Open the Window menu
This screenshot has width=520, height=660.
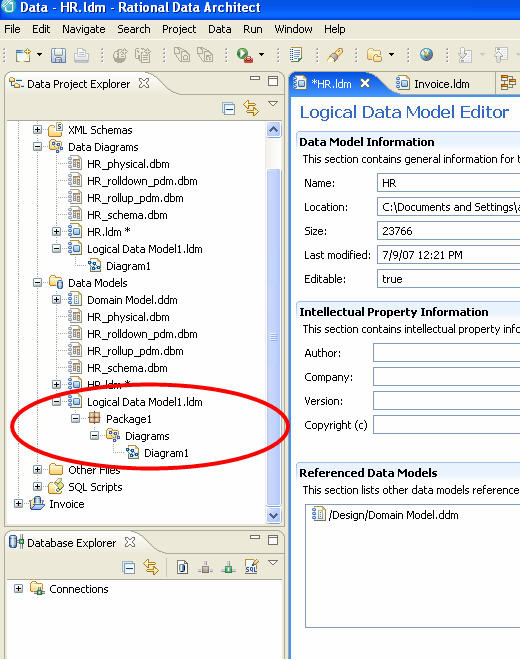pos(293,29)
